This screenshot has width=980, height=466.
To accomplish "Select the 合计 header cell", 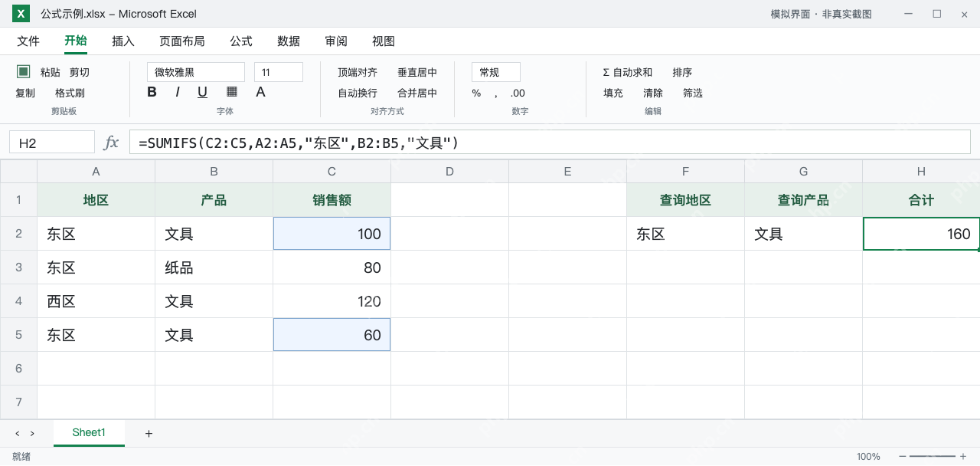I will (921, 200).
